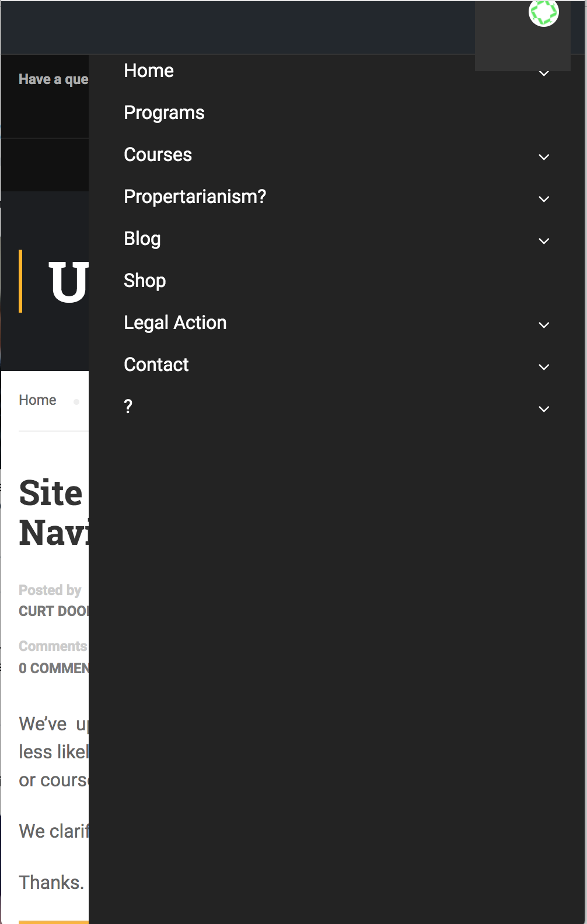This screenshot has height=924, width=587.
Task: Select Contact in the navigation menu
Action: pos(156,365)
